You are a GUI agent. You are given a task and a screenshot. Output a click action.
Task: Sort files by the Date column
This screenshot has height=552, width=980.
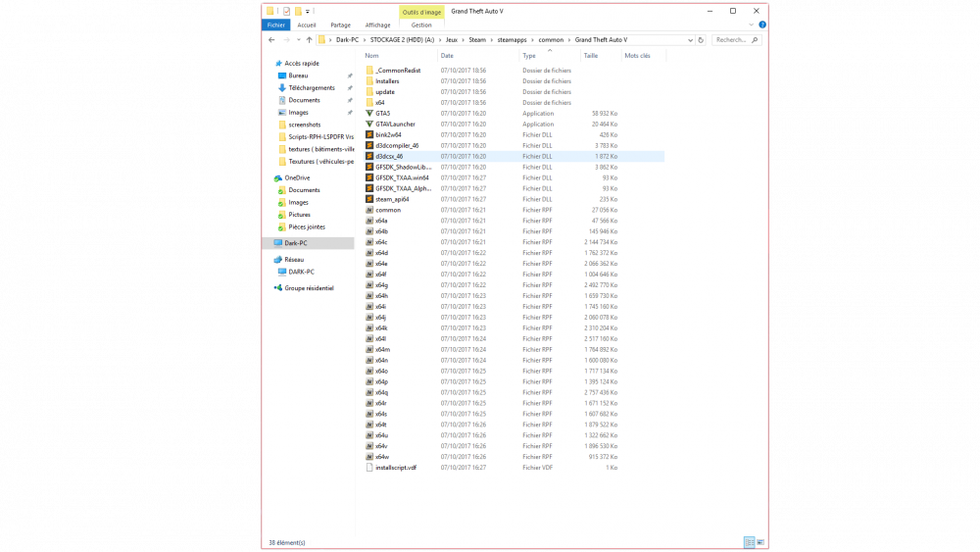pos(447,56)
